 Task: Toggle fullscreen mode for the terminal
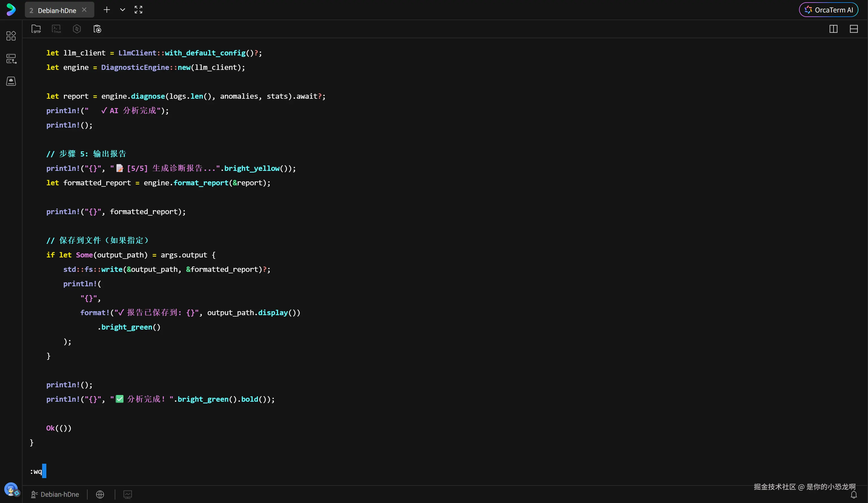point(138,10)
